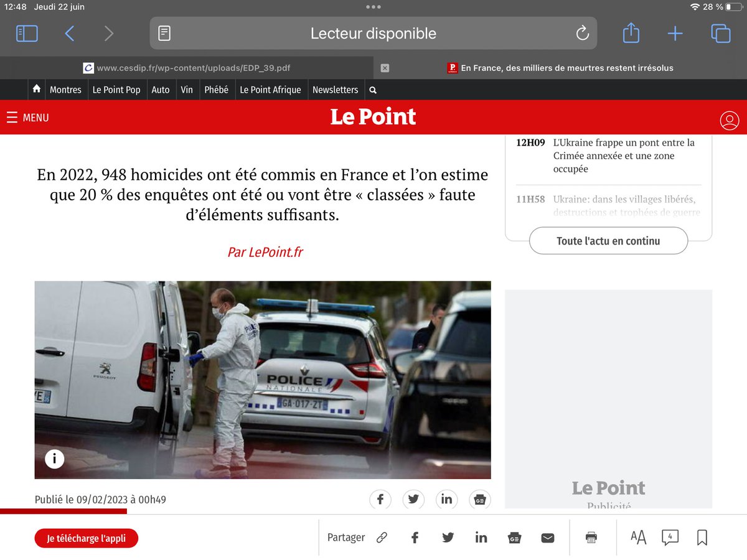Image resolution: width=747 pixels, height=560 pixels.
Task: Show all tabs overview
Action: (720, 34)
